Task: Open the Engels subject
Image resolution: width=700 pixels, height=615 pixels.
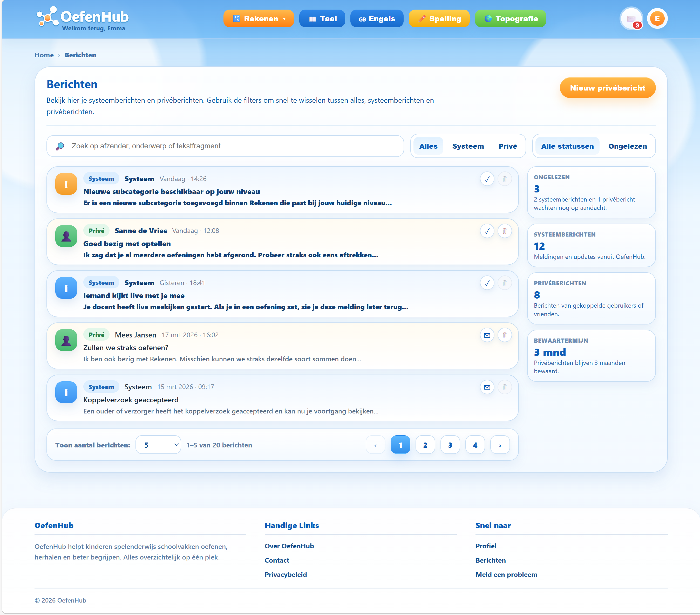Action: [x=377, y=18]
